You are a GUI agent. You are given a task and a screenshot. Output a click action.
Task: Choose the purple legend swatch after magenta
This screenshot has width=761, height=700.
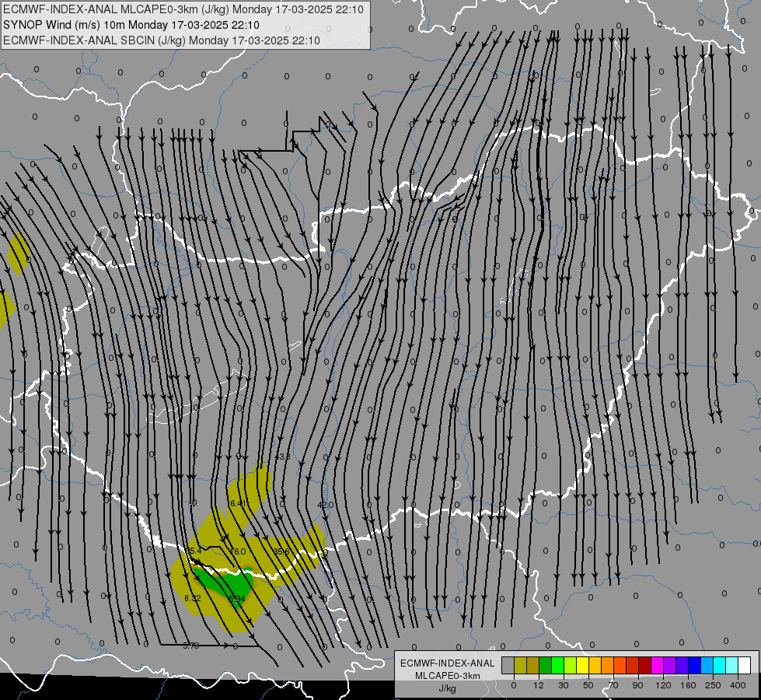[x=670, y=665]
